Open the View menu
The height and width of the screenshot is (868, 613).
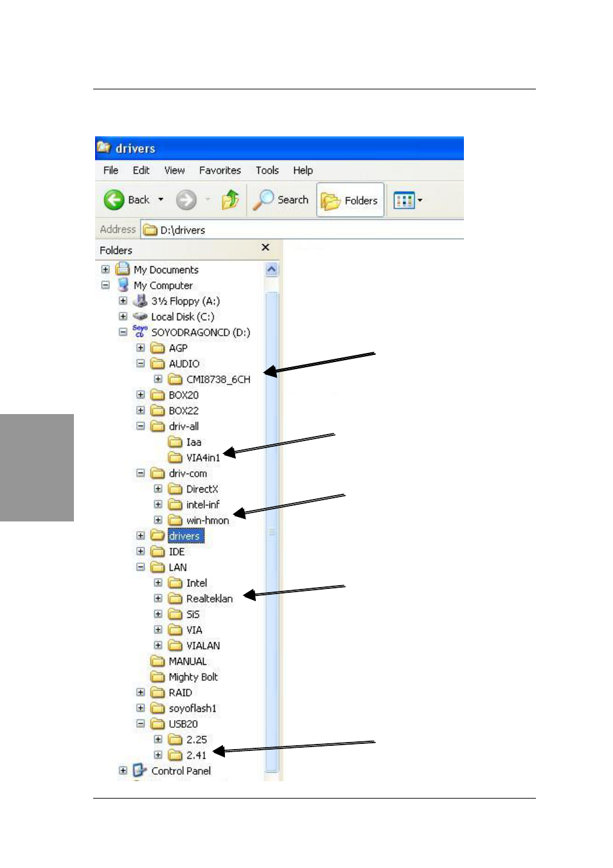[174, 170]
